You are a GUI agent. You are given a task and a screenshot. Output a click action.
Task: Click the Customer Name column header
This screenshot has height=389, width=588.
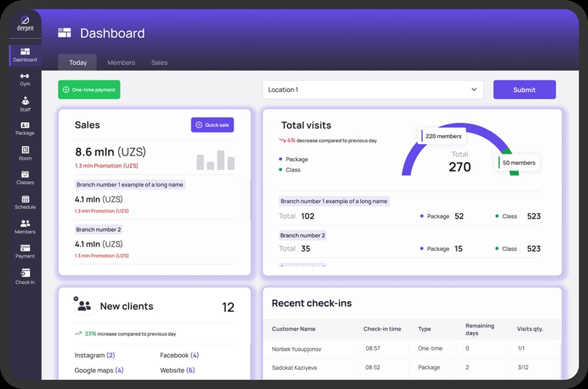294,329
